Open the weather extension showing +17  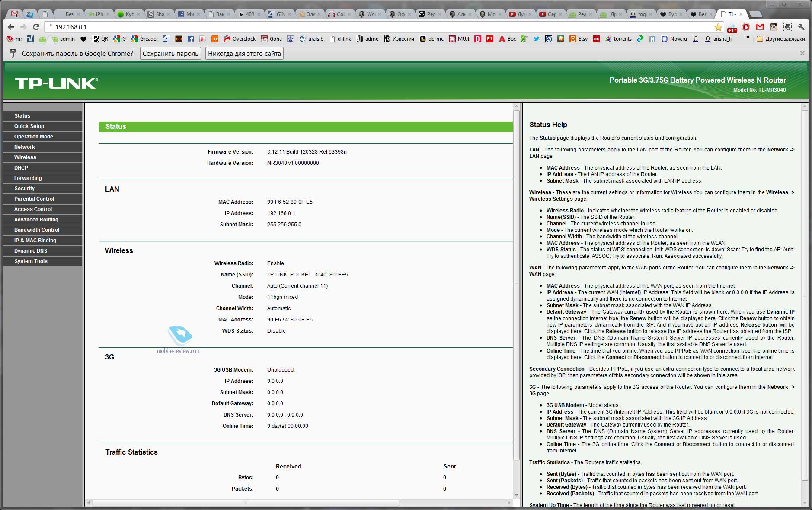click(x=732, y=28)
